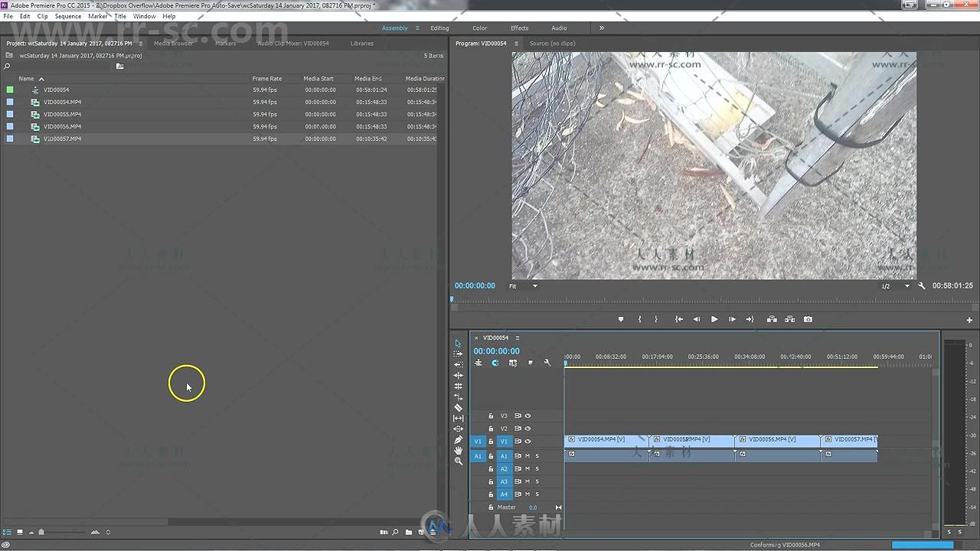Select the Slide tool
The height and width of the screenshot is (551, 980).
[x=459, y=429]
